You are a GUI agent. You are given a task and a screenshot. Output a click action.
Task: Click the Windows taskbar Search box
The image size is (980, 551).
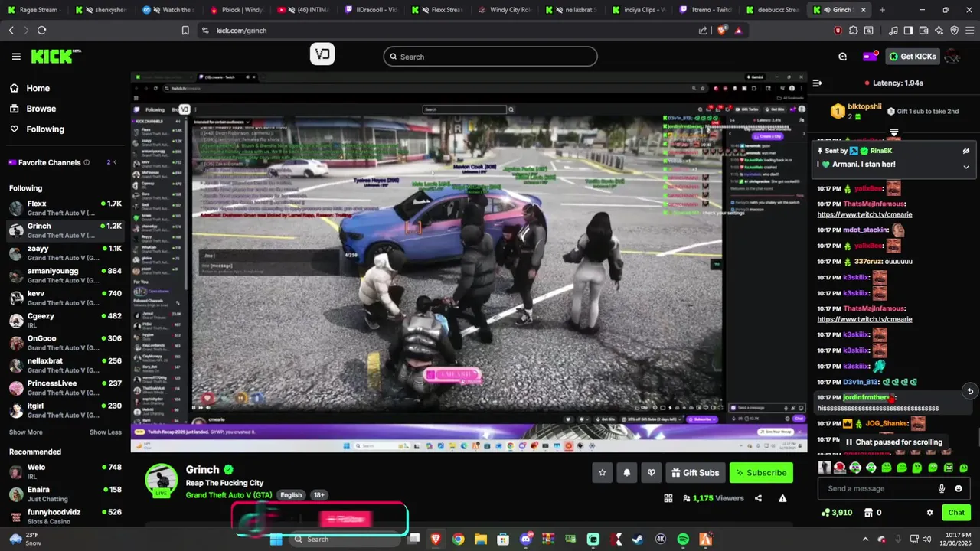pyautogui.click(x=346, y=540)
